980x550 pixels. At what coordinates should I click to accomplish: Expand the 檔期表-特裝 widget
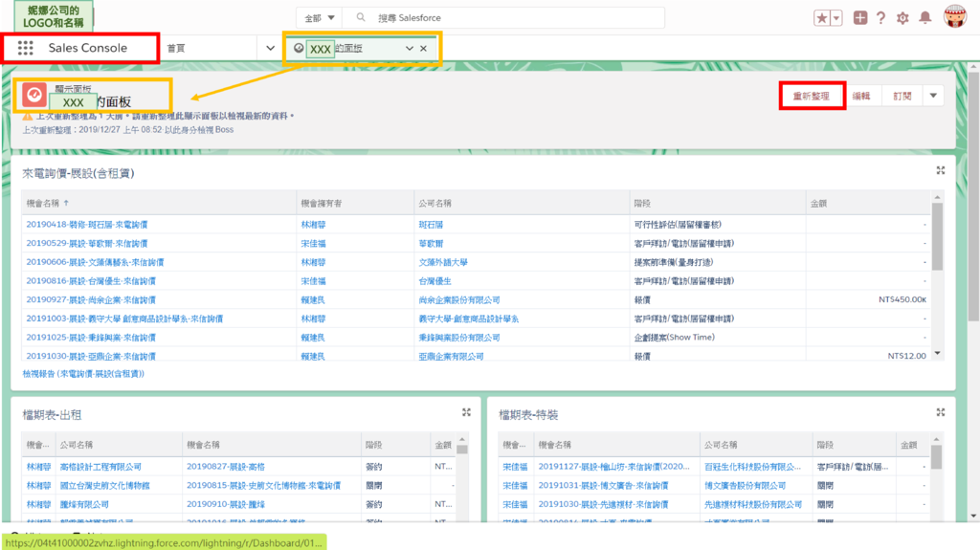tap(941, 412)
